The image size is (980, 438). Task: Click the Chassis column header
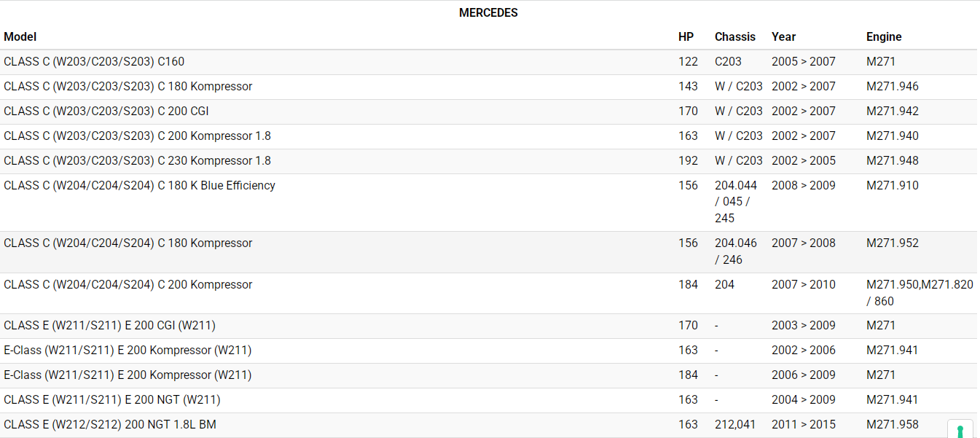click(x=734, y=36)
